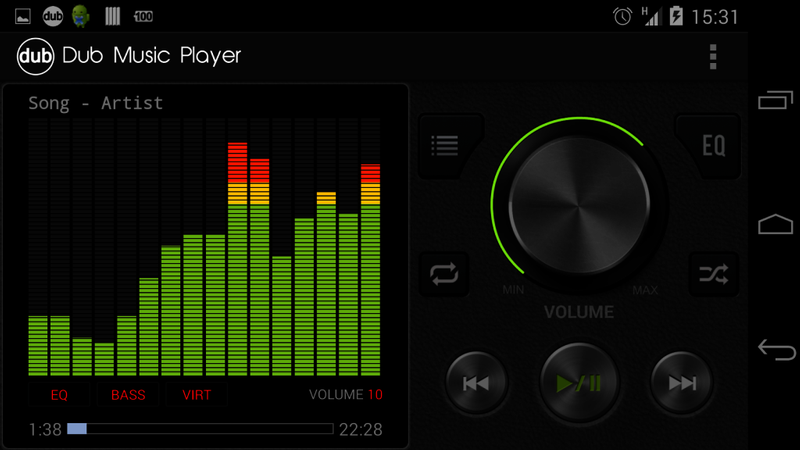Toggle the shuffle button
Image resolution: width=800 pixels, height=450 pixels.
[x=714, y=274]
